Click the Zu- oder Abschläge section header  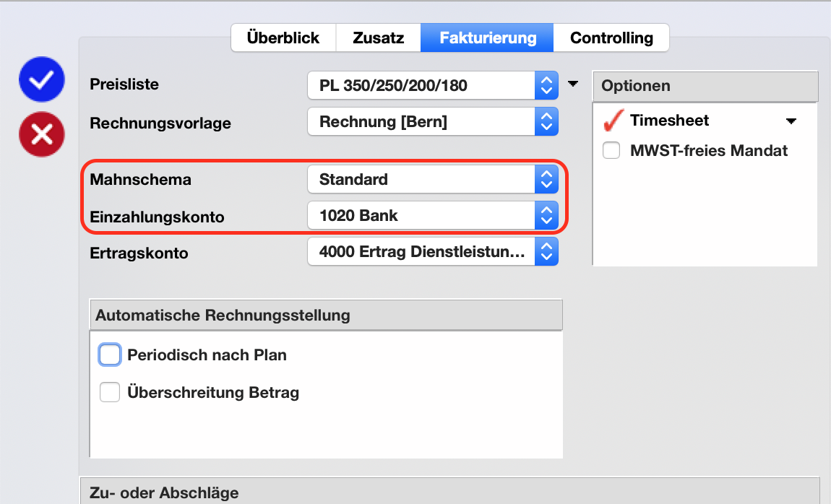(448, 493)
